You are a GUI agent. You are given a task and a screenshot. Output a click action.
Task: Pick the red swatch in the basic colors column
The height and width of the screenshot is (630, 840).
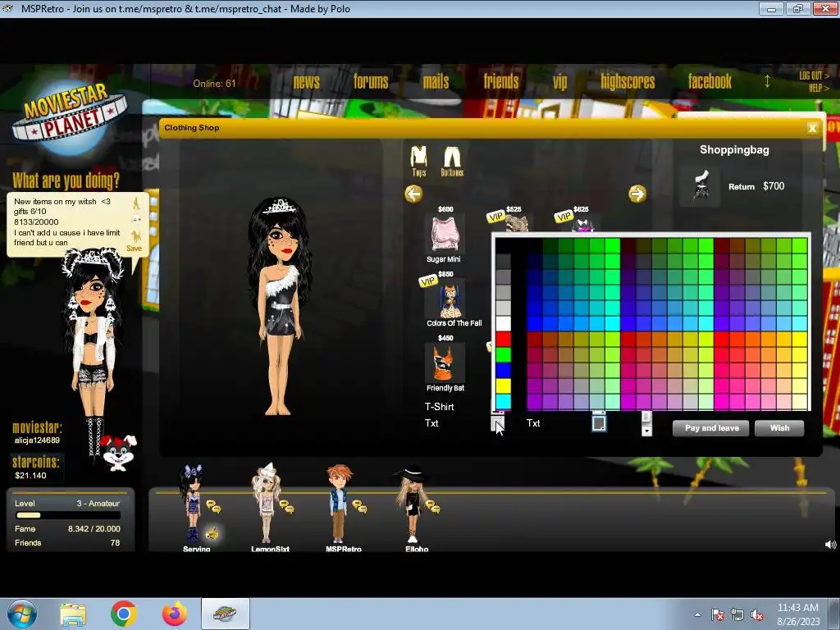click(x=503, y=339)
